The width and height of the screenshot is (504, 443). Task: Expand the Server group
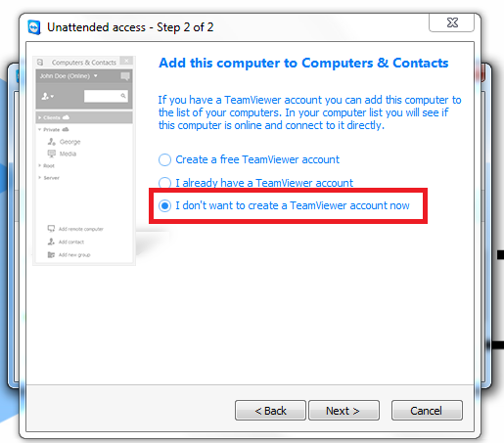(x=39, y=178)
